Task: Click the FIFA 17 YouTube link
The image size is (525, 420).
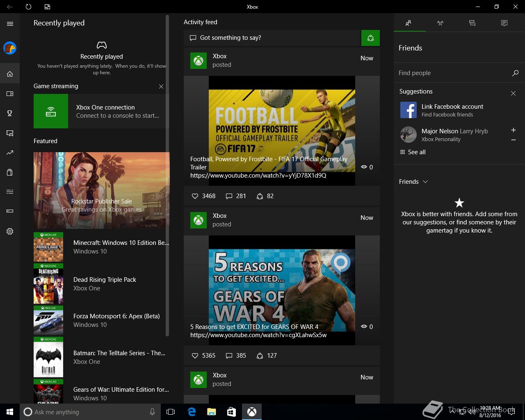Action: coord(258,176)
